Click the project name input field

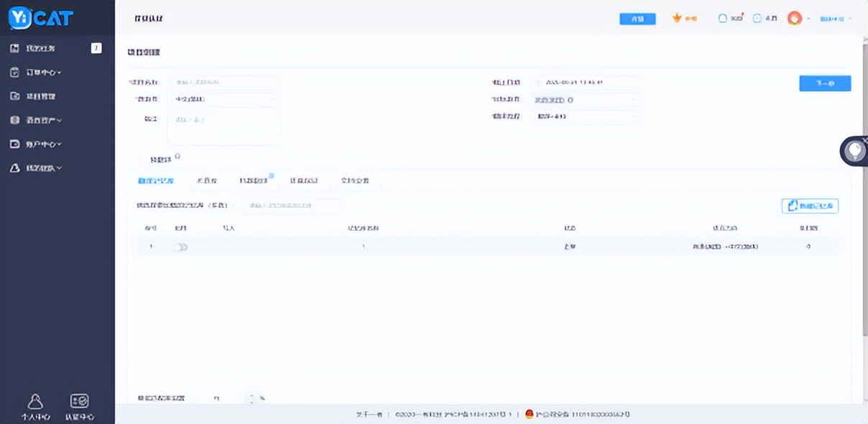click(223, 83)
